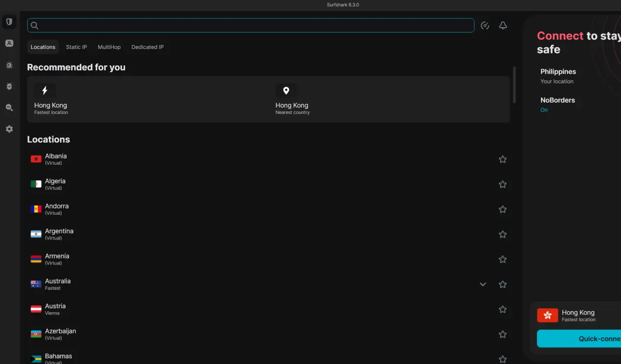Click the Quick-connect button
Viewport: 621px width, 364px height.
[579, 339]
